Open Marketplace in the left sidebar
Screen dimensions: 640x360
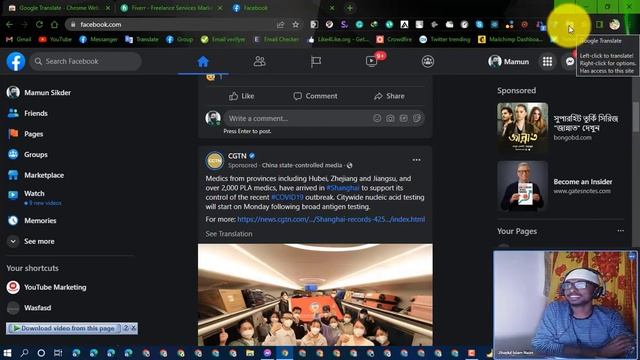(36, 175)
